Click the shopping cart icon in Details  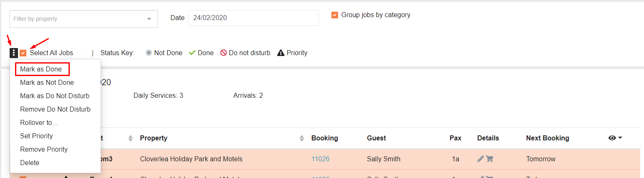pos(489,159)
